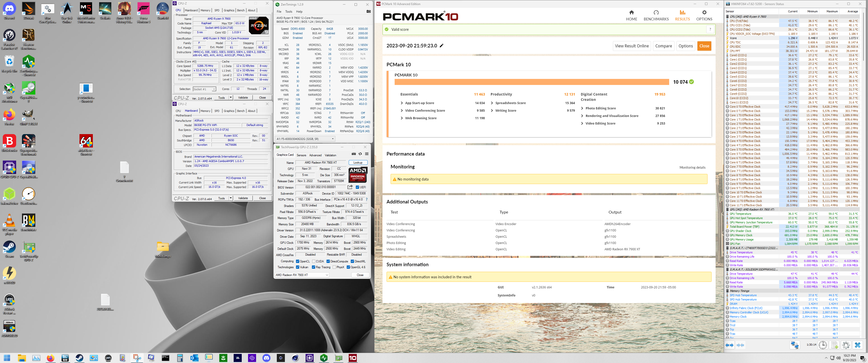Image resolution: width=868 pixels, height=363 pixels.
Task: Click the PCMark 10 orange score bar
Action: (531, 82)
